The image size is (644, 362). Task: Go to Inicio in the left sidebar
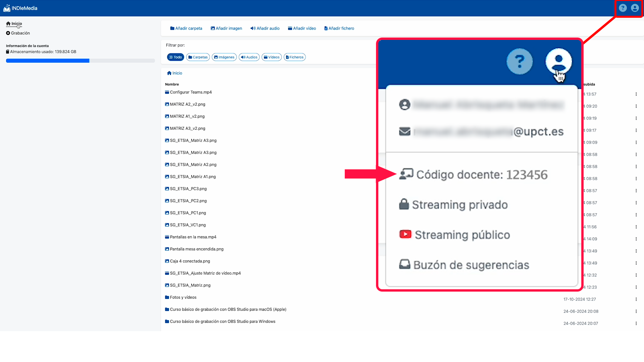pos(14,24)
